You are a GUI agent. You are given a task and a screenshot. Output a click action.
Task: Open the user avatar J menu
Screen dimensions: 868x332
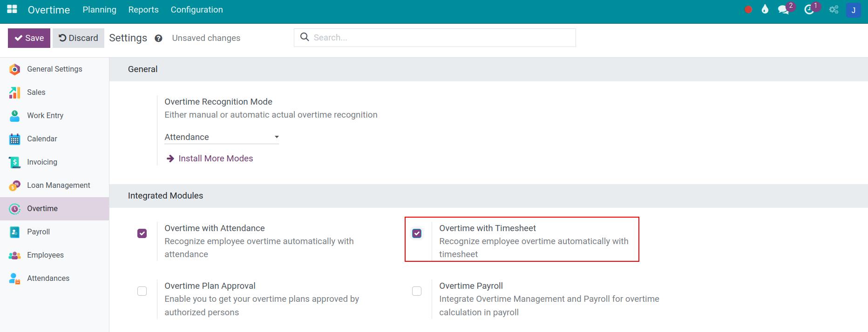click(x=853, y=10)
